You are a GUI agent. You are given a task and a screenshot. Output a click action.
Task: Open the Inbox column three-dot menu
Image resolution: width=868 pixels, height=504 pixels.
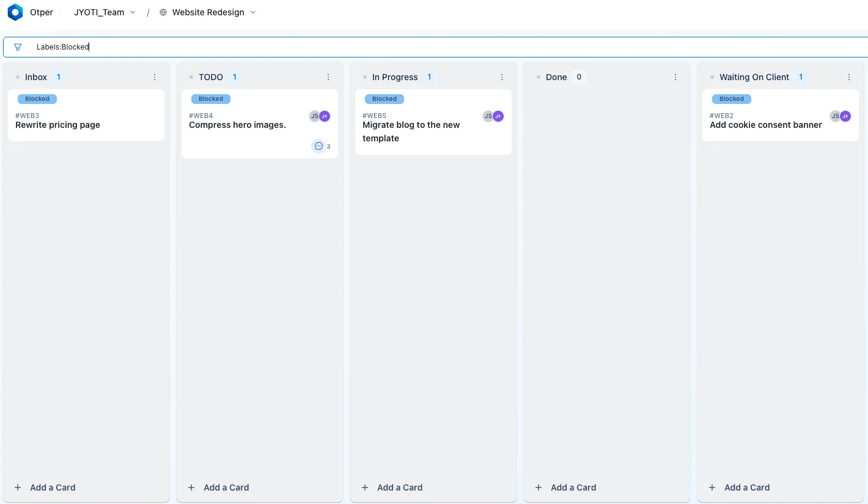tap(155, 77)
